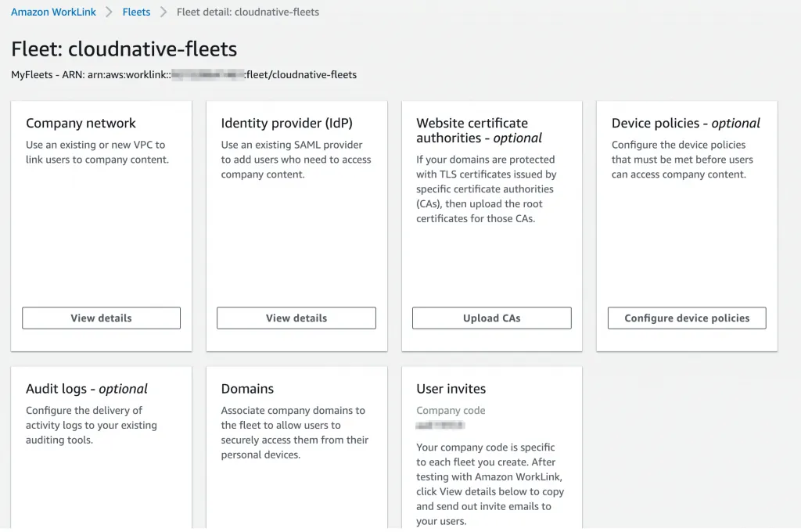Click the chevron after Fleets breadcrumb
801x532 pixels.
163,13
